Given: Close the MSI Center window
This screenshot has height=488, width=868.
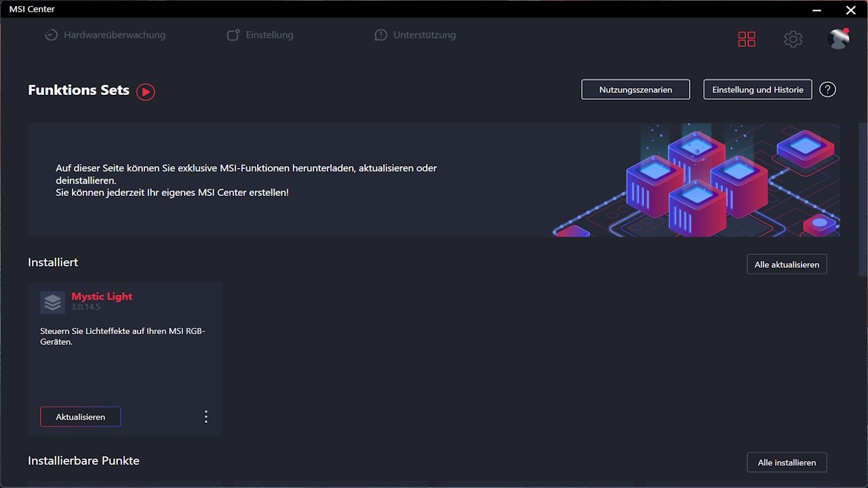Looking at the screenshot, I should [850, 9].
